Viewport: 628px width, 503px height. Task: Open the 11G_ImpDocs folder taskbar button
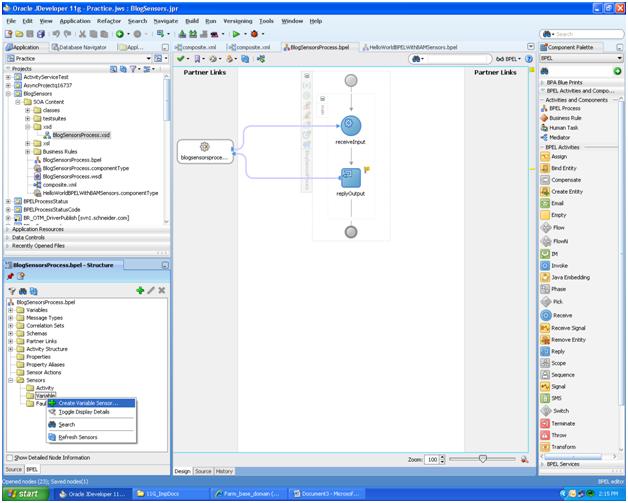(x=171, y=494)
